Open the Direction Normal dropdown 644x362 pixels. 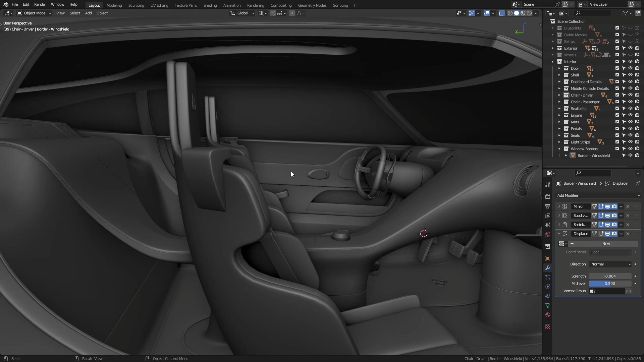610,264
